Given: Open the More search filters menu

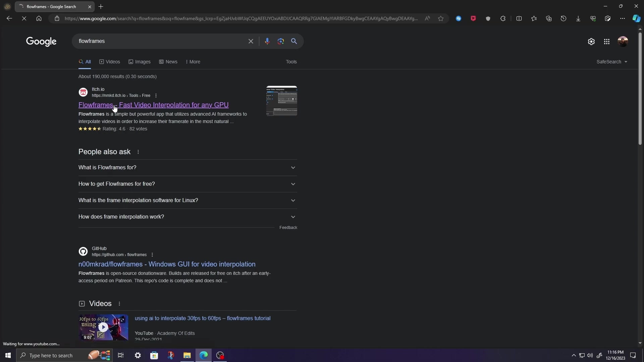Looking at the screenshot, I should (x=193, y=62).
